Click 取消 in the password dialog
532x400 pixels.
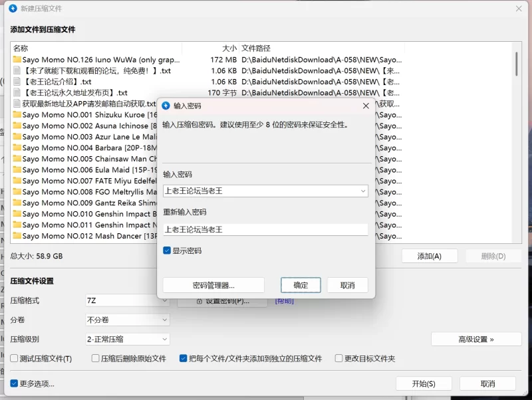347,285
